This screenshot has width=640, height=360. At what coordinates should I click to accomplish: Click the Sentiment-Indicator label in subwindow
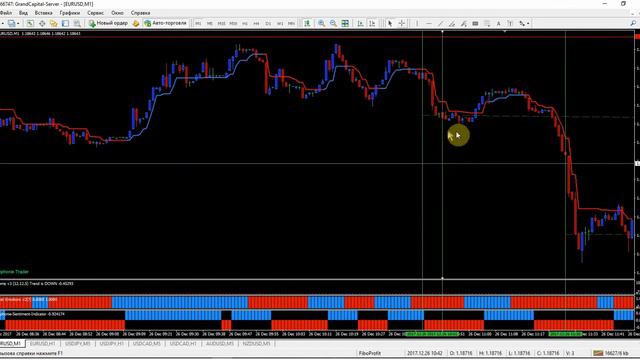pyautogui.click(x=32, y=314)
